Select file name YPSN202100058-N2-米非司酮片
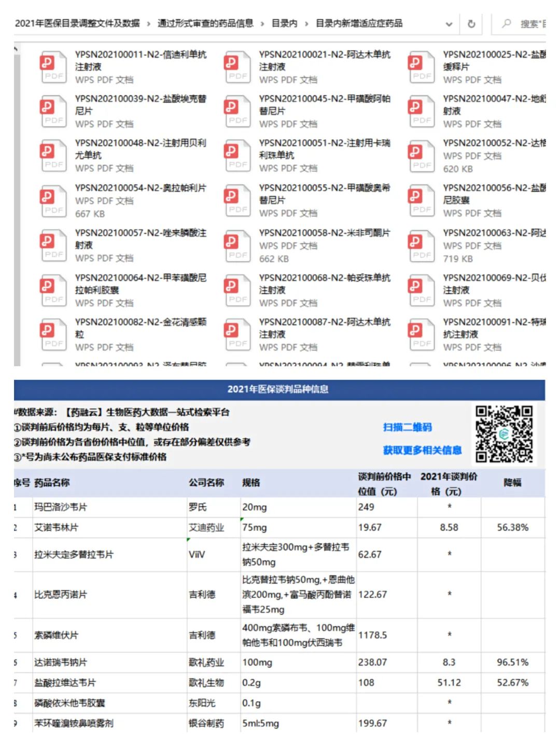 325,233
